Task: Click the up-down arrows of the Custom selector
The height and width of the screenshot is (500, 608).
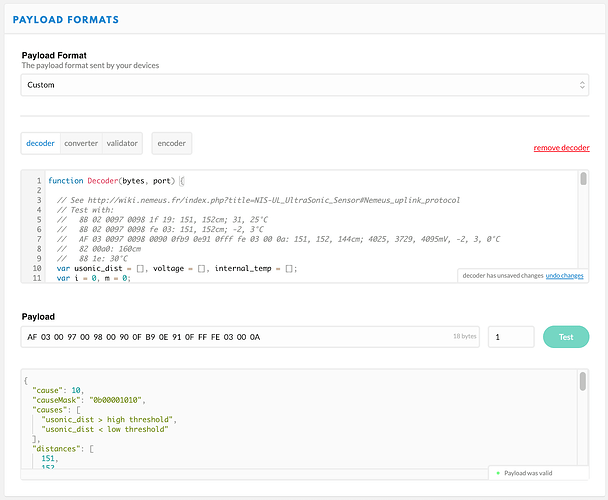Action: 582,85
